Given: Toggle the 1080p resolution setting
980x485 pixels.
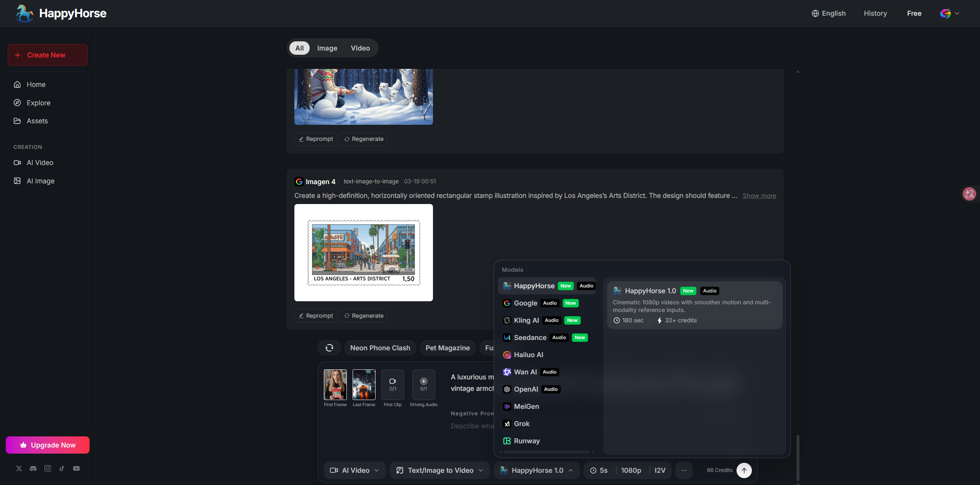Looking at the screenshot, I should pos(631,470).
